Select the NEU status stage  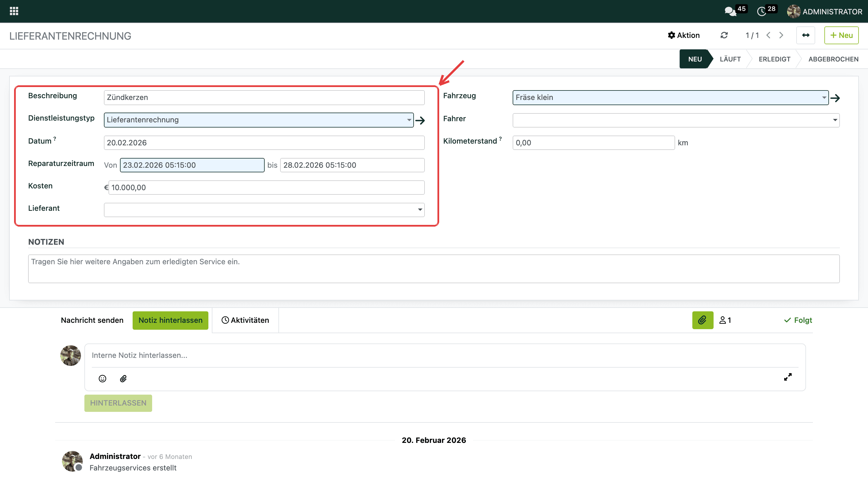tap(695, 59)
